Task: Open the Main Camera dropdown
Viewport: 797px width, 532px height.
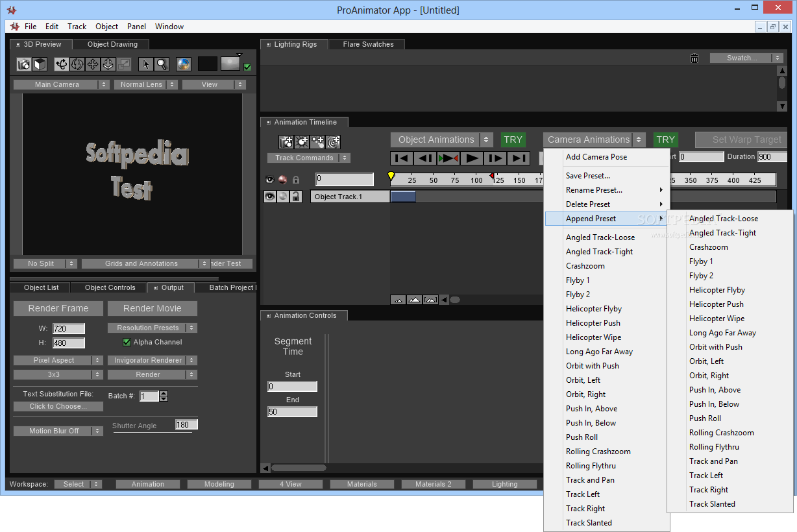Action: [62, 84]
